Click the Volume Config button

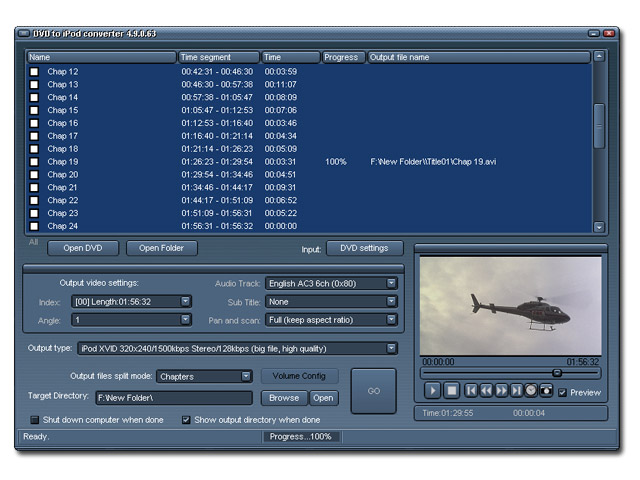pos(299,376)
